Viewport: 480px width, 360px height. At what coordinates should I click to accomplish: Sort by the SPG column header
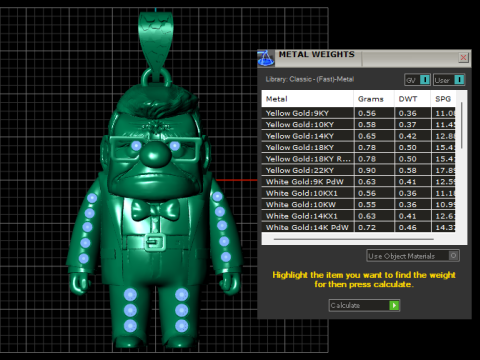443,99
